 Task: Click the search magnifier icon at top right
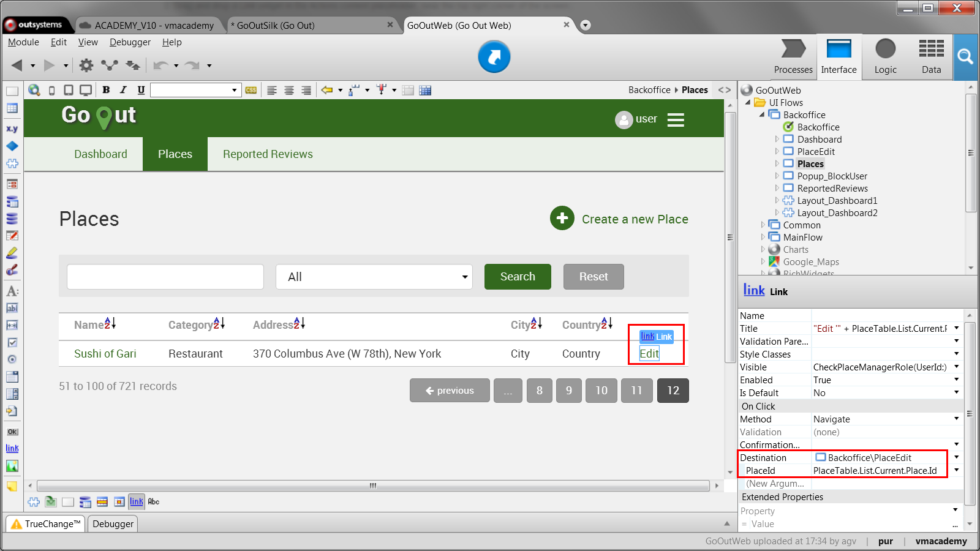965,57
